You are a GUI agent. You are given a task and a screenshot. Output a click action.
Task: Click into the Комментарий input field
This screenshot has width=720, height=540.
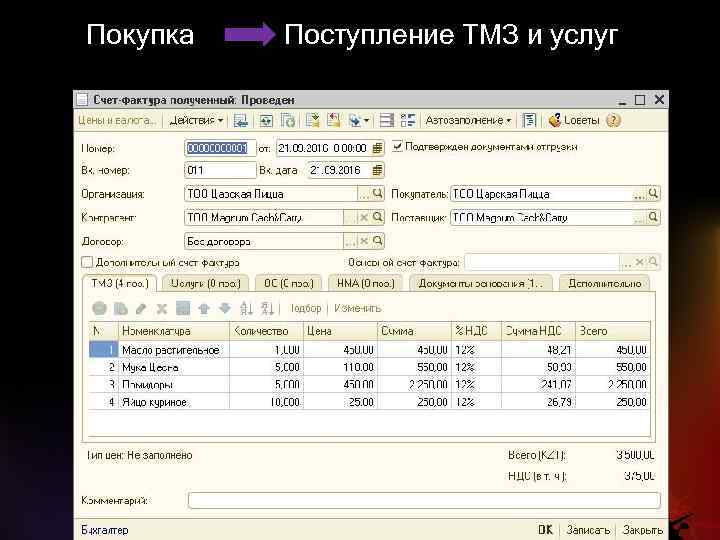pos(424,500)
